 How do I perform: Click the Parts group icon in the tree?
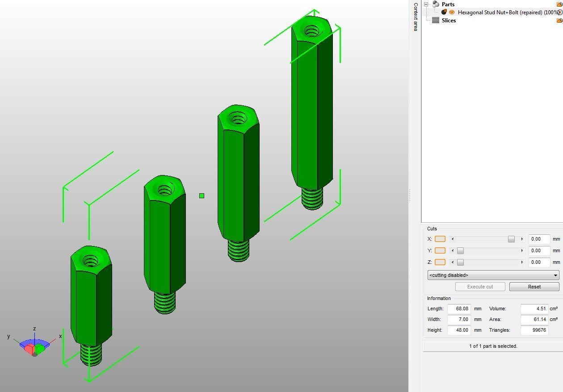[437, 4]
